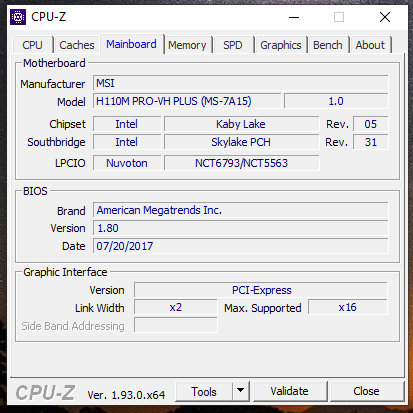Click the Manufacturer field showing MSI

241,83
